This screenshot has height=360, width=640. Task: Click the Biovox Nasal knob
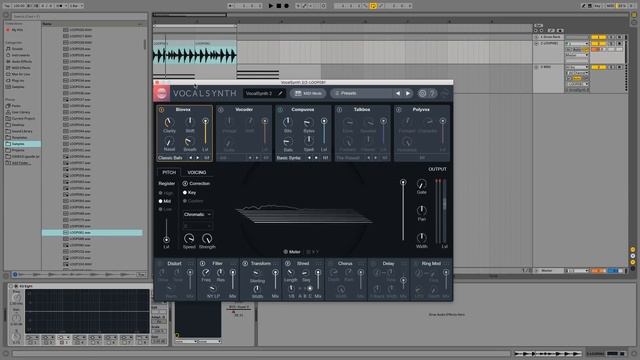pyautogui.click(x=169, y=141)
